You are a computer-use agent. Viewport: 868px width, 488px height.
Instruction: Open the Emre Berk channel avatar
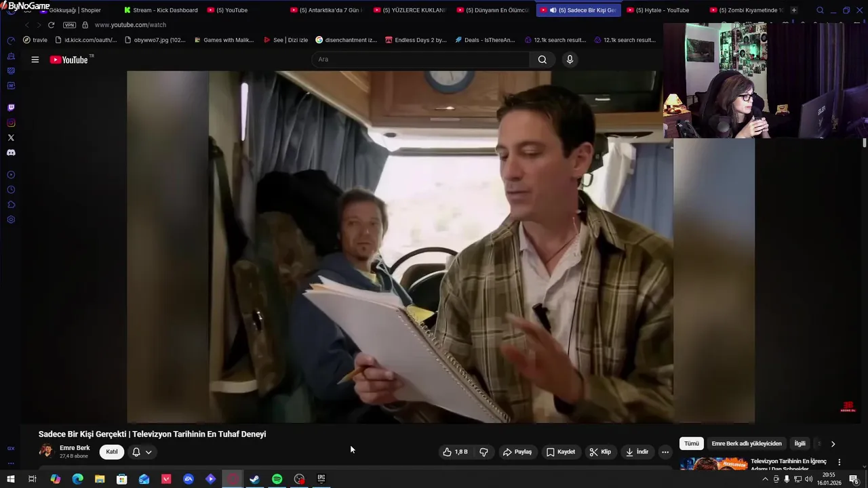pyautogui.click(x=46, y=451)
